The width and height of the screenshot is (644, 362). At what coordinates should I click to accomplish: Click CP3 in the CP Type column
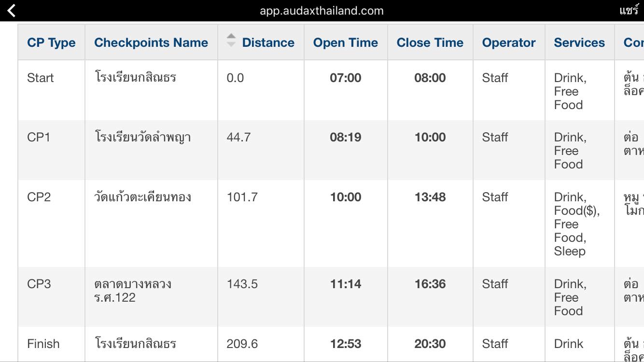pos(39,284)
